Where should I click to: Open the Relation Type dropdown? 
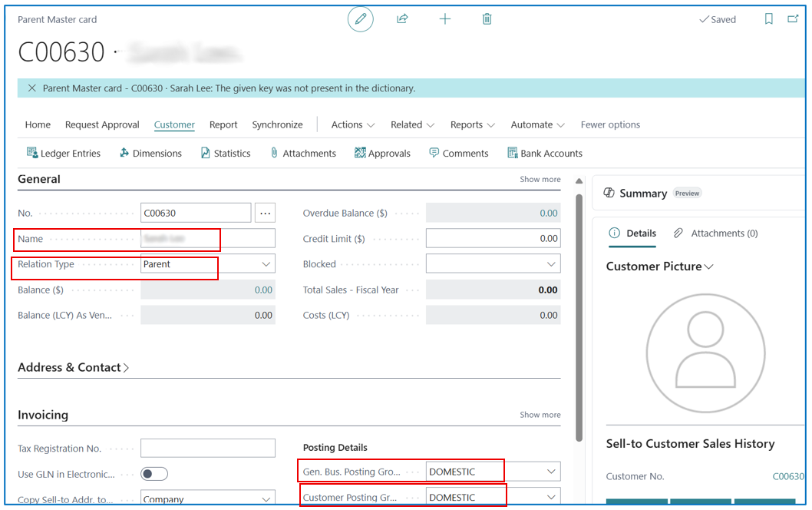(x=208, y=263)
